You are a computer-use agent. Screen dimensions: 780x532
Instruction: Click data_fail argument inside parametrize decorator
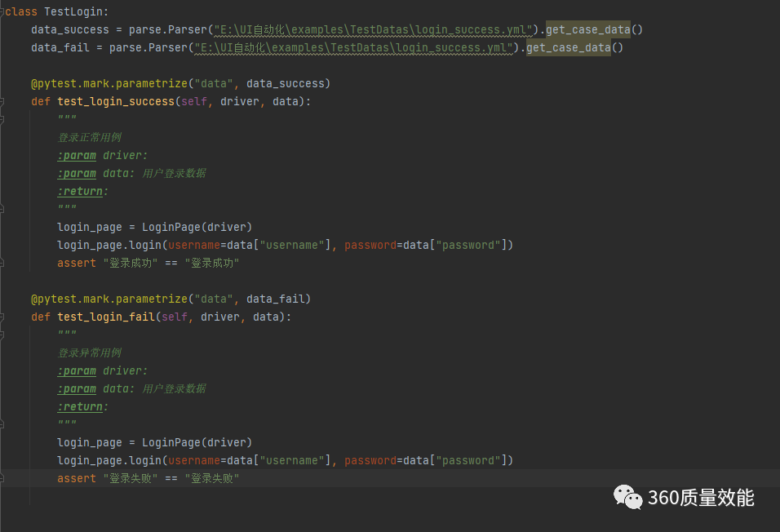tap(276, 299)
